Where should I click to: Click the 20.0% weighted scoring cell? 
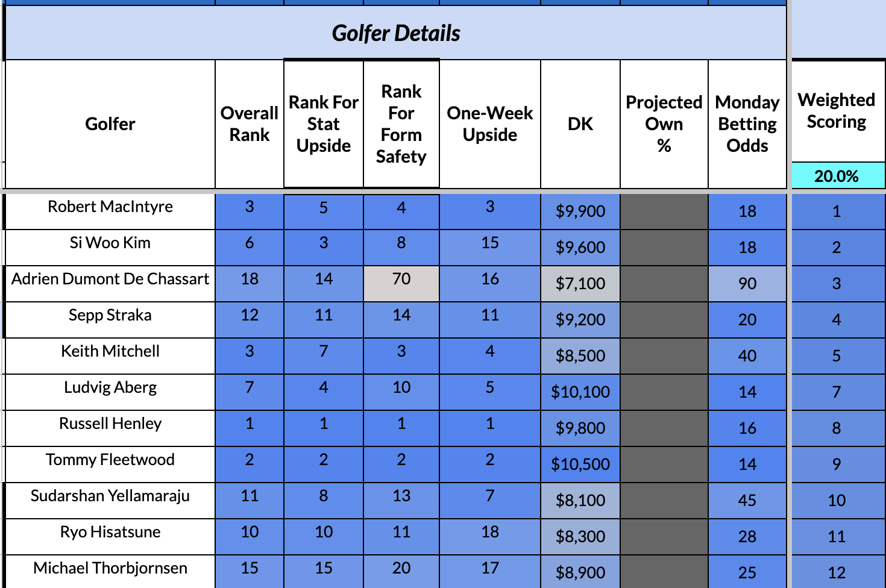click(x=836, y=176)
